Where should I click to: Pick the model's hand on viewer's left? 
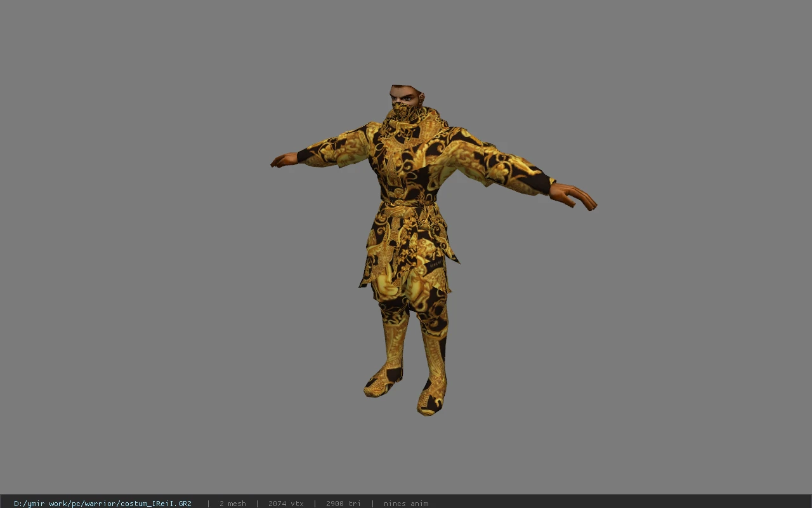284,160
